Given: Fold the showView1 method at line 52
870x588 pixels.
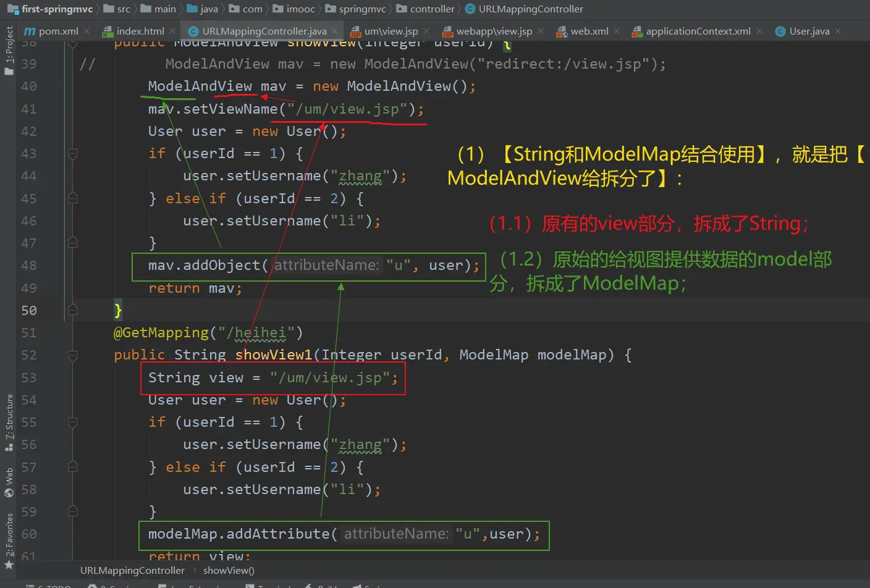Looking at the screenshot, I should tap(73, 355).
